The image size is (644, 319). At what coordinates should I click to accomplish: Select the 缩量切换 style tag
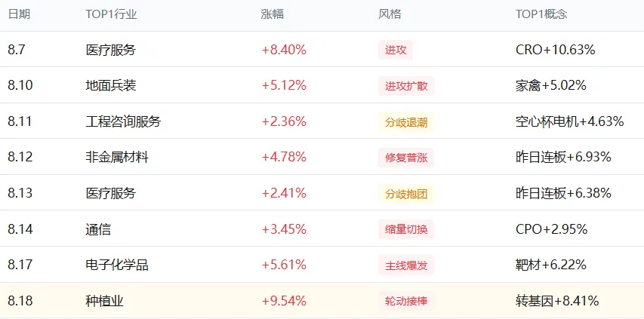click(x=406, y=229)
